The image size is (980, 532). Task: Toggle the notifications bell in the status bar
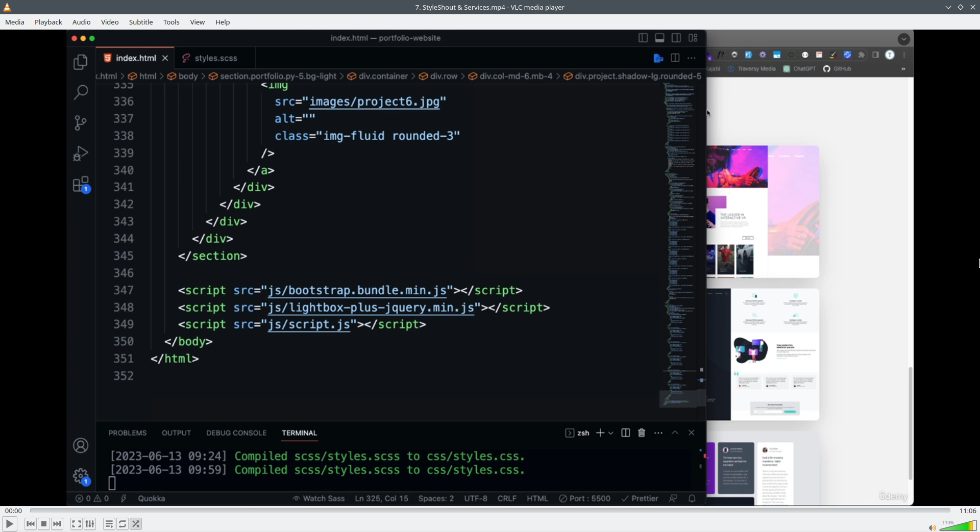pos(693,498)
